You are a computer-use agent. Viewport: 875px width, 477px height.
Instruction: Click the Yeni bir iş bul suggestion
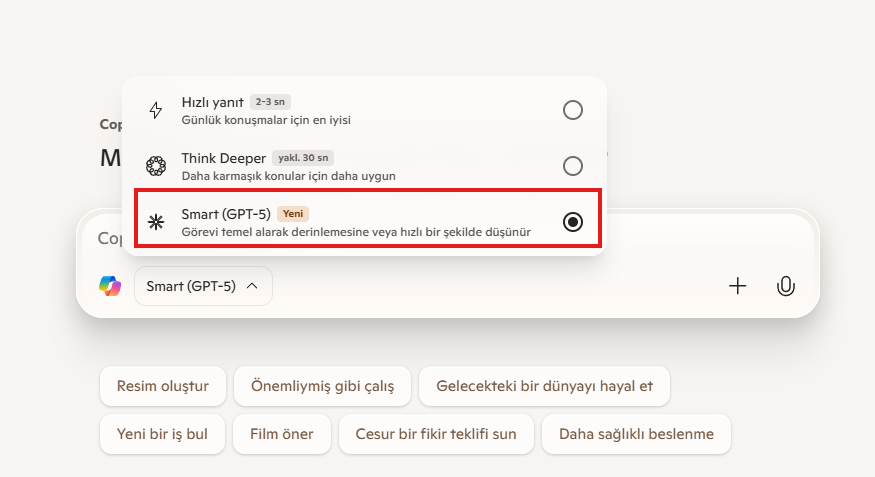(162, 434)
